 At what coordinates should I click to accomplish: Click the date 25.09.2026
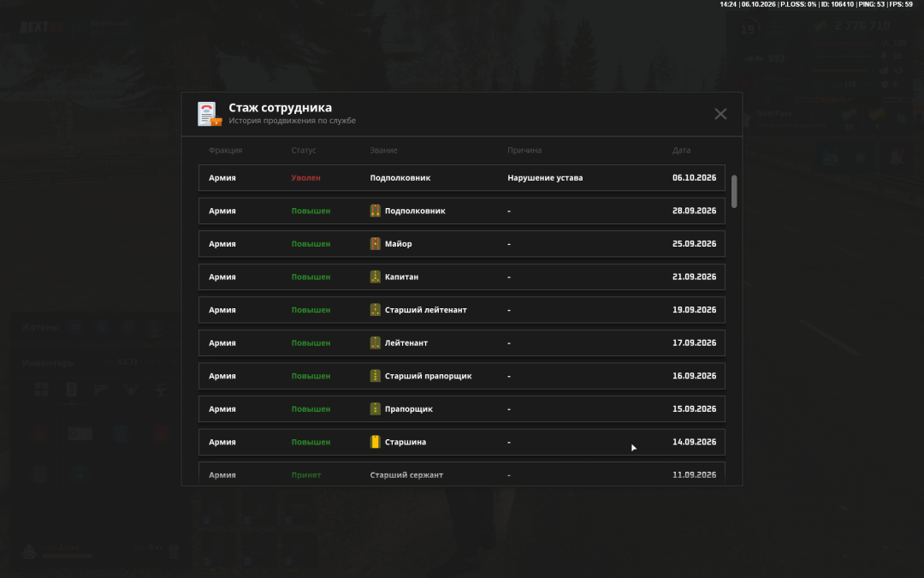[x=694, y=243]
